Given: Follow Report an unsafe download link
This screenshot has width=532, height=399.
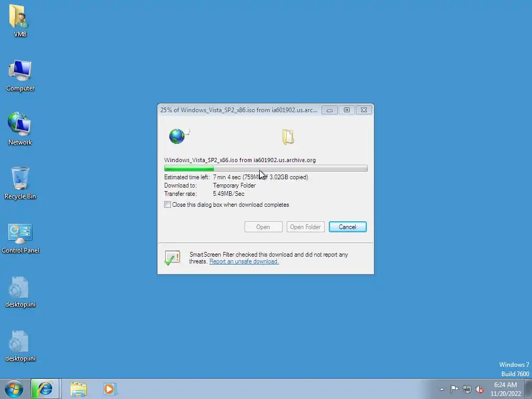Looking at the screenshot, I should click(x=244, y=261).
